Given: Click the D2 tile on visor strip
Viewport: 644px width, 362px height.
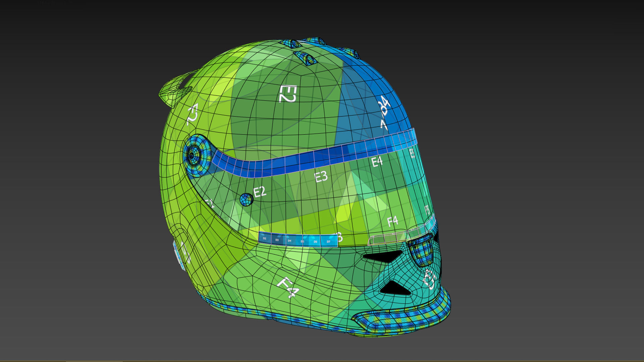Looking at the screenshot, I should pyautogui.click(x=265, y=238).
